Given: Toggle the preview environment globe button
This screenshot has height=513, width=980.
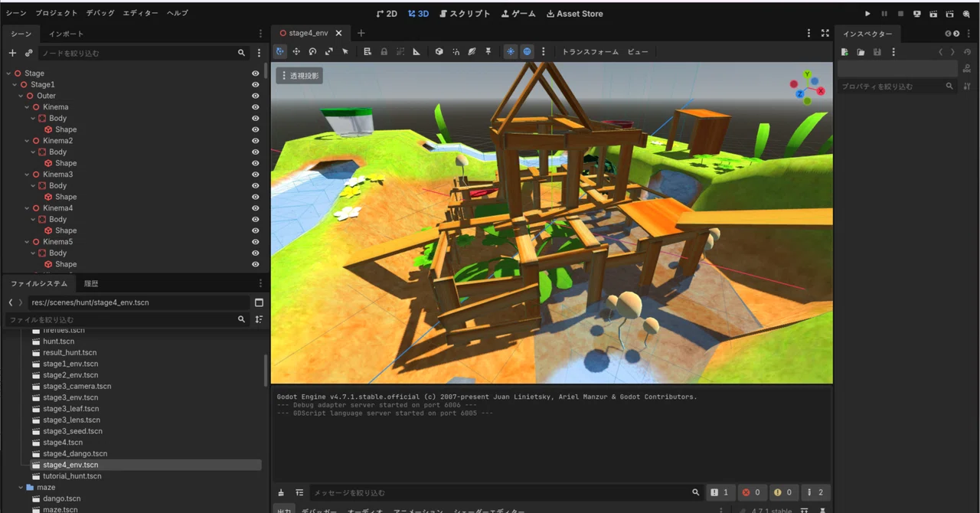Looking at the screenshot, I should point(528,51).
